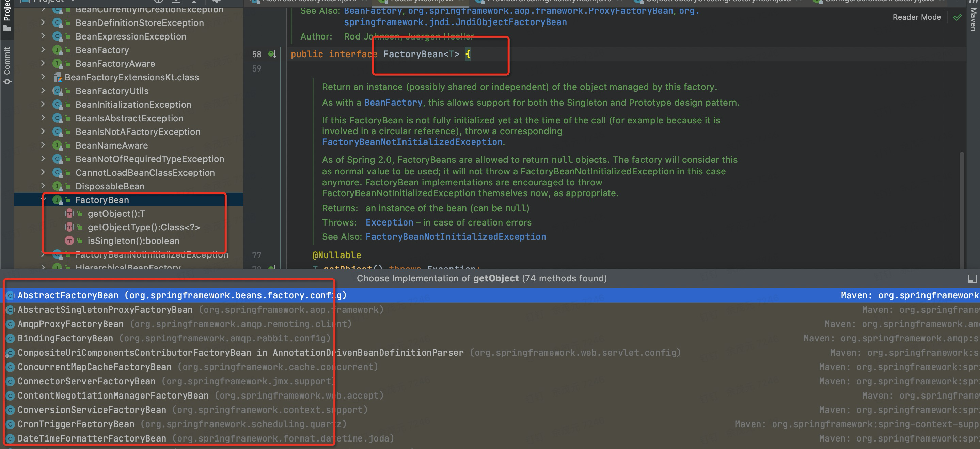The height and width of the screenshot is (449, 980).
Task: Expand the BeanFactory tree node
Action: [x=43, y=49]
